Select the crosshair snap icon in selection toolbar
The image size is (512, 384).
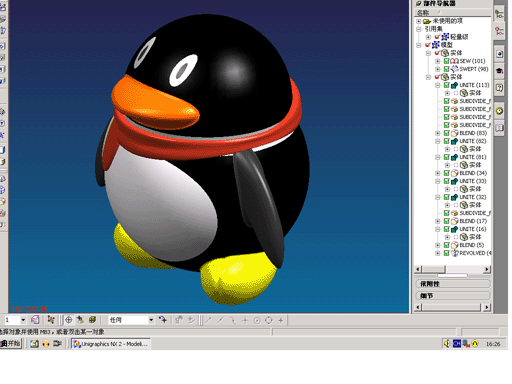[68, 320]
